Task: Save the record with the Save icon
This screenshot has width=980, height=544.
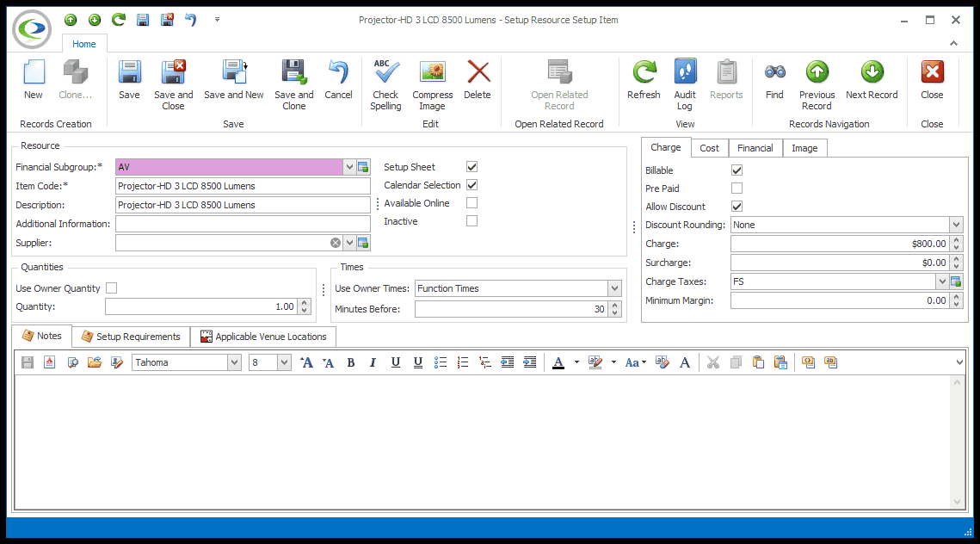Action: pos(129,72)
